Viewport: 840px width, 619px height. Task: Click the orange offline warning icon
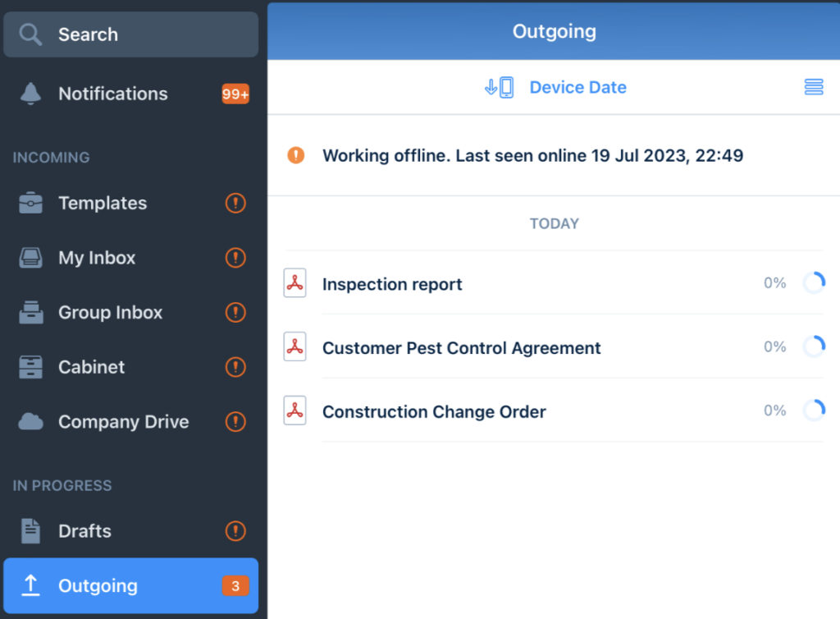[295, 155]
